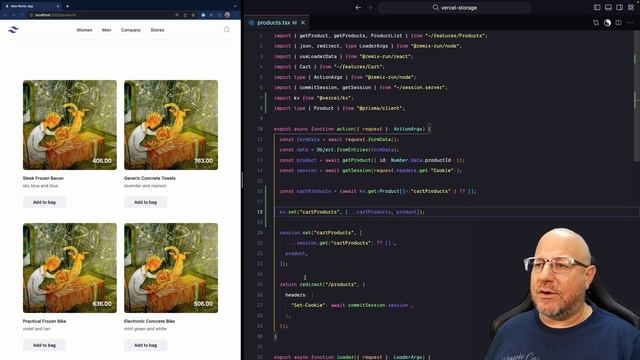Toggle the VS Code primary sidebar layout icon

click(x=597, y=7)
